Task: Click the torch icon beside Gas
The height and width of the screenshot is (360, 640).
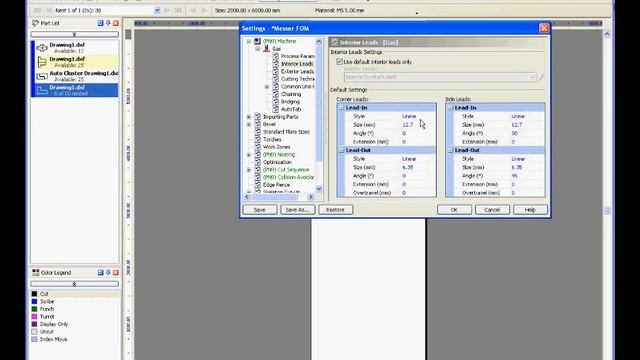Action: point(267,49)
